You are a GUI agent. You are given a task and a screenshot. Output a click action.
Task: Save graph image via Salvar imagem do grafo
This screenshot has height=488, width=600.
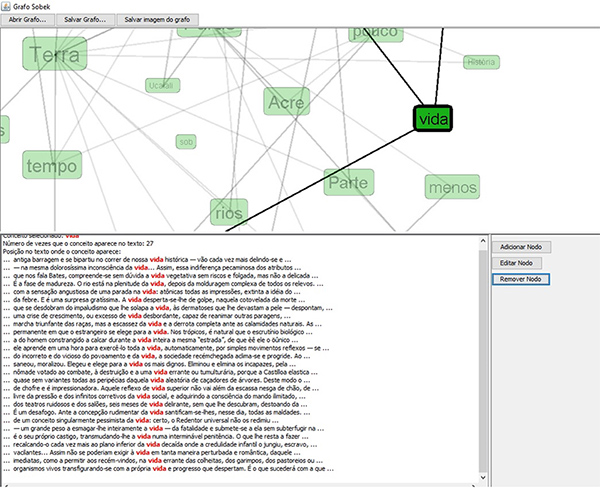157,20
